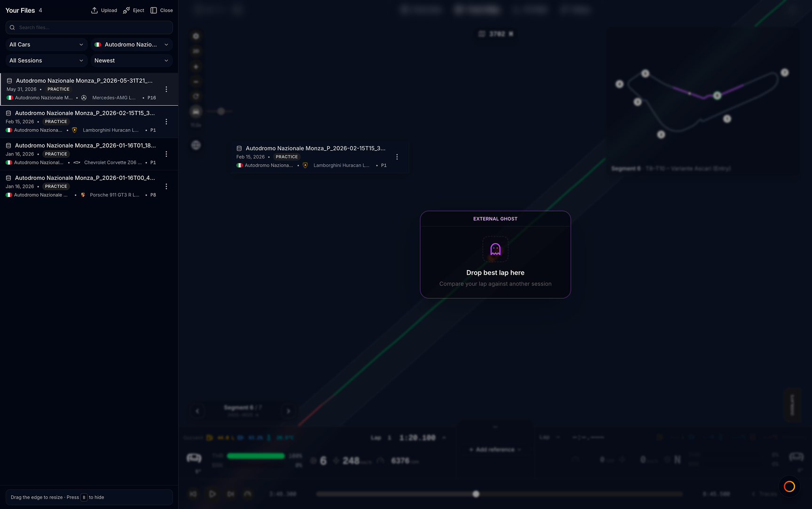
Task: Click the 'Your Files' panel heading
Action: [x=20, y=10]
